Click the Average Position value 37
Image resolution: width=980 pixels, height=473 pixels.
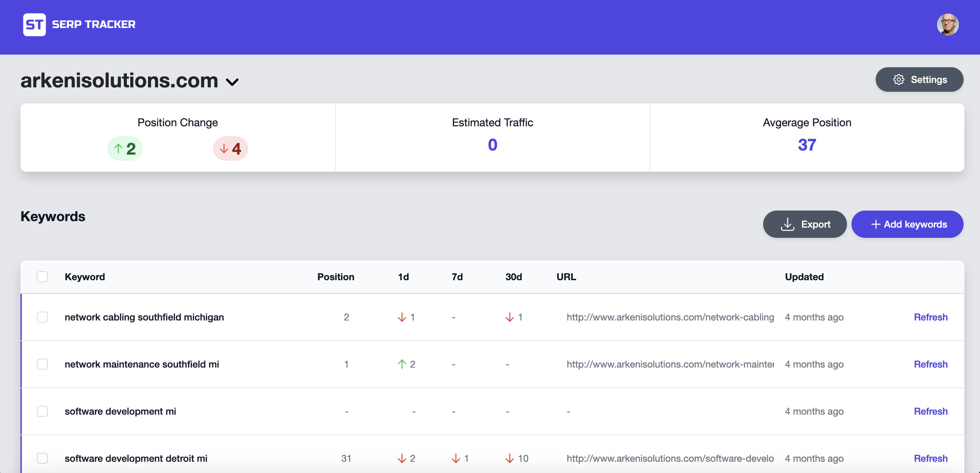[807, 145]
